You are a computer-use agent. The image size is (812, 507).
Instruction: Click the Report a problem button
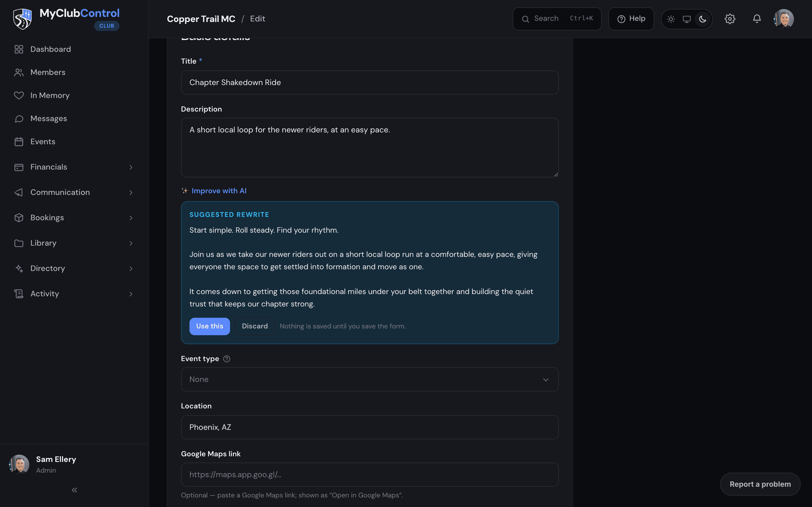click(x=760, y=484)
